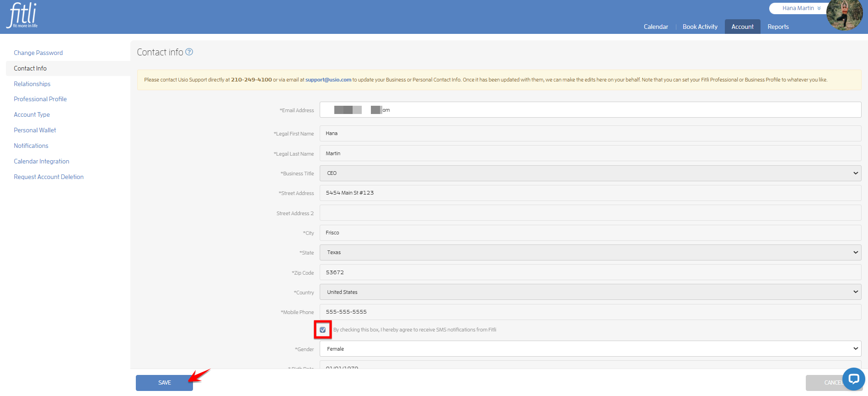Click the Mobile Phone field

(x=590, y=312)
